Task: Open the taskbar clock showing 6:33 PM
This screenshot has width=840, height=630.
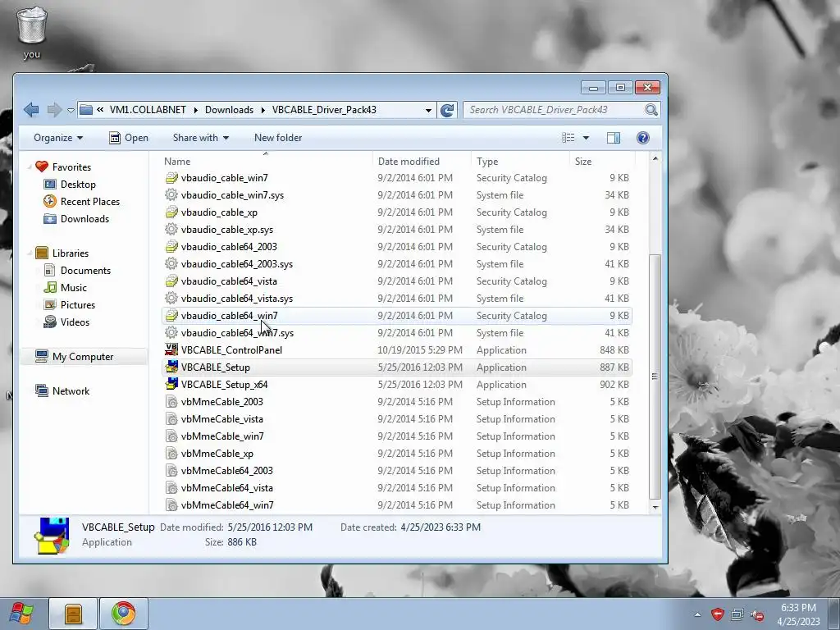Action: click(x=798, y=614)
